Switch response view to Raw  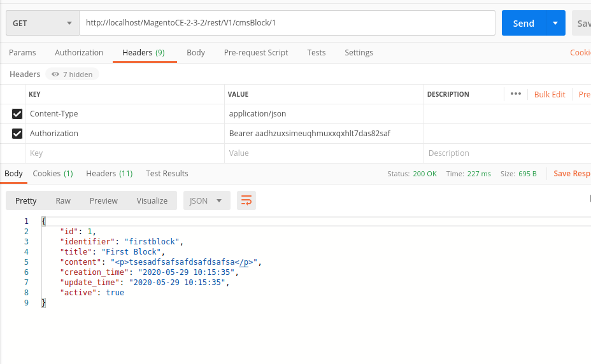click(63, 200)
